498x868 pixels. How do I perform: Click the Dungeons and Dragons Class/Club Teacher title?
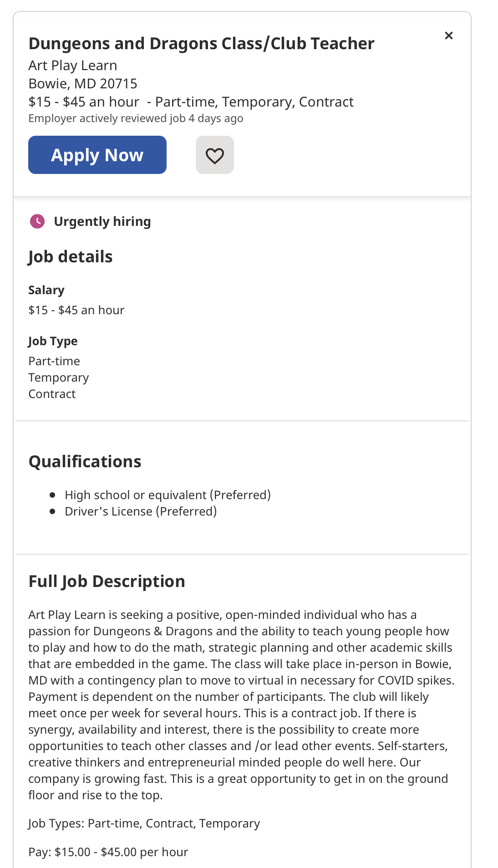tap(201, 44)
